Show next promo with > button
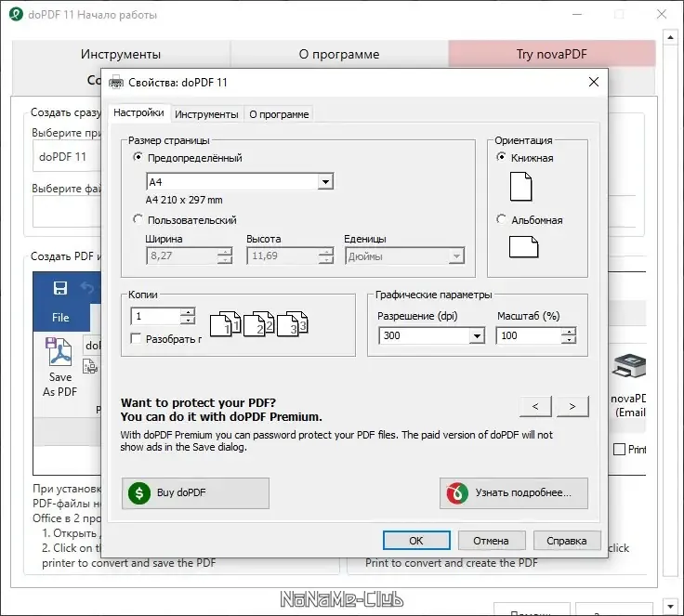Viewport: 684px width, 616px height. coord(572,406)
